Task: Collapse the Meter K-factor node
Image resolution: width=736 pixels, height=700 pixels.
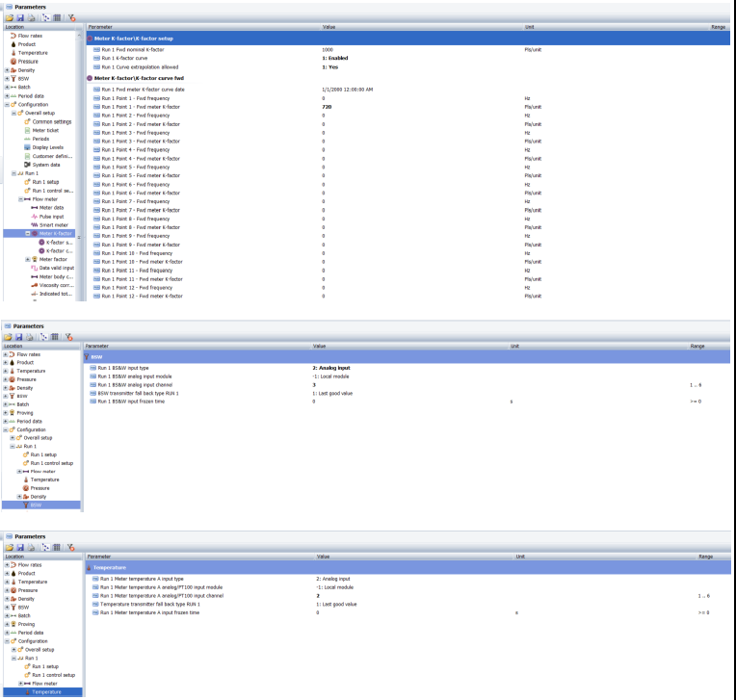Action: pos(28,234)
